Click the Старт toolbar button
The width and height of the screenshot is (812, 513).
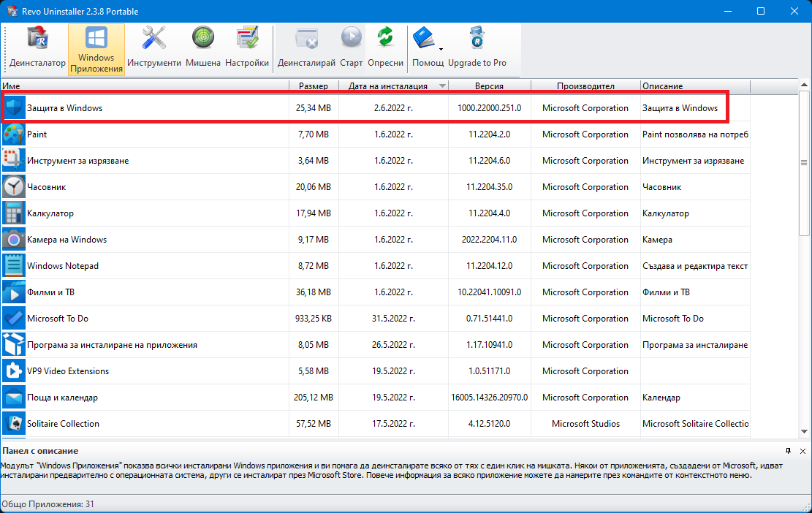[x=351, y=49]
